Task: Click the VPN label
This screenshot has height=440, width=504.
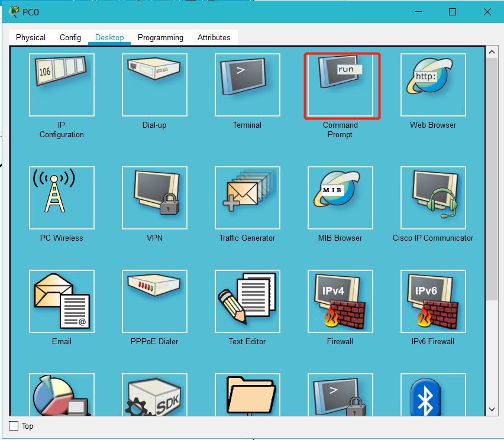Action: coord(154,238)
